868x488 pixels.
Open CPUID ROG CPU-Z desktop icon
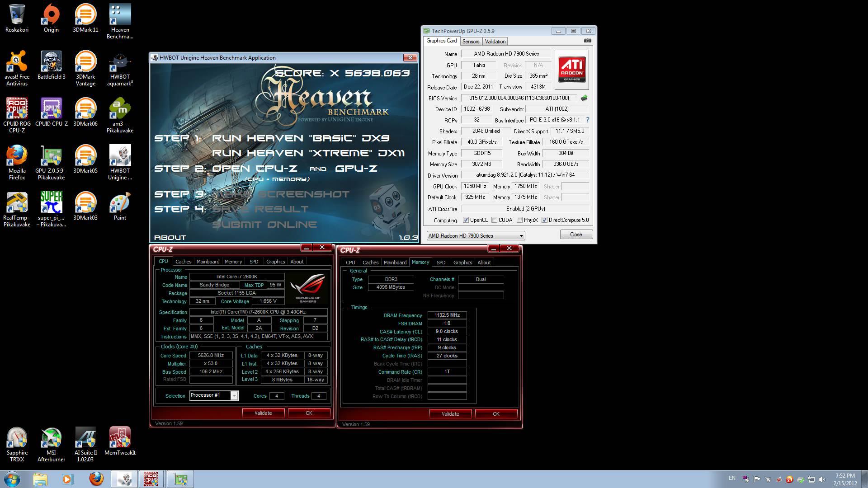(17, 115)
